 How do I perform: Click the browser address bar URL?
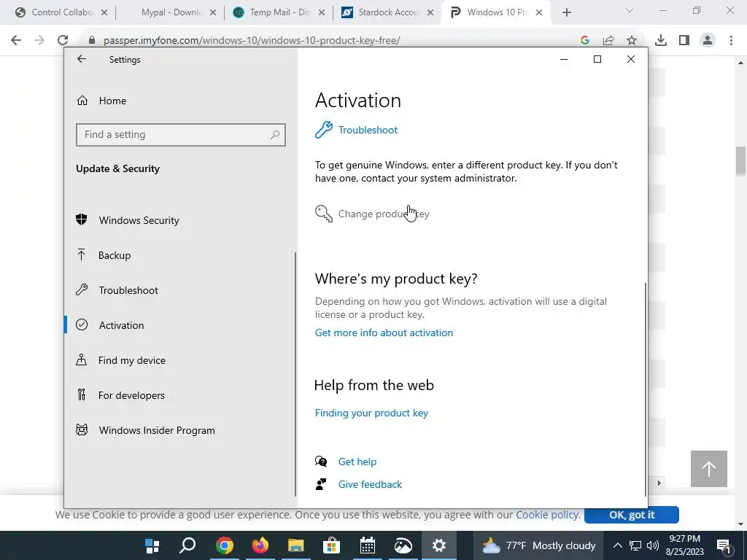[x=252, y=41]
